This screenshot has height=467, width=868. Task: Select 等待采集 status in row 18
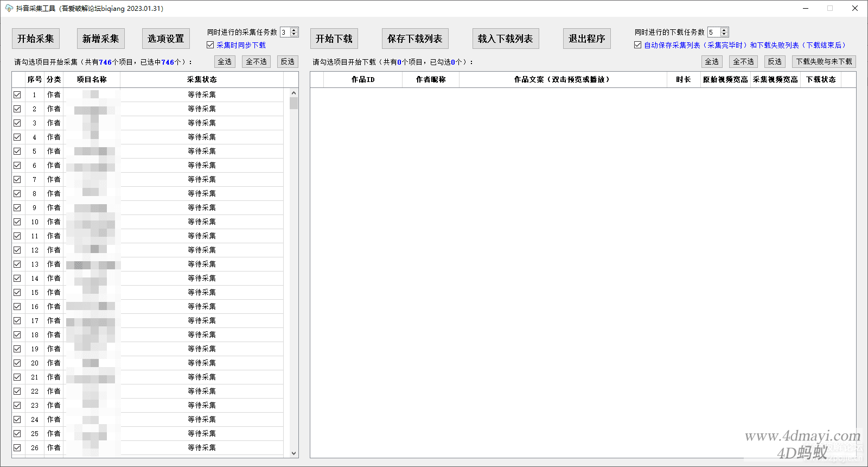(x=202, y=335)
